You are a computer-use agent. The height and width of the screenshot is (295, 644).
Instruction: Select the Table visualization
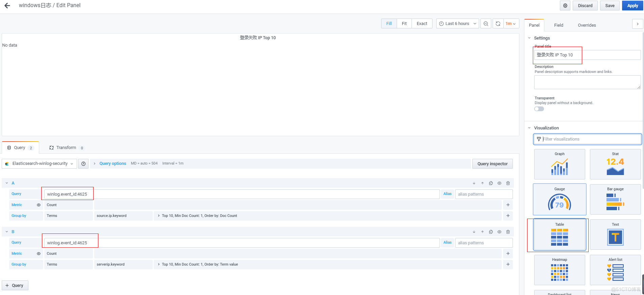(560, 235)
